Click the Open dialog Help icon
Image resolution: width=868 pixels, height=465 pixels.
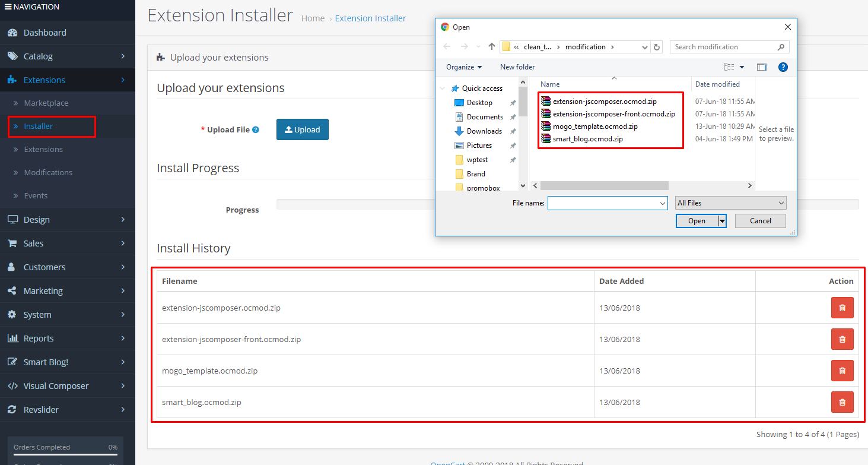783,67
